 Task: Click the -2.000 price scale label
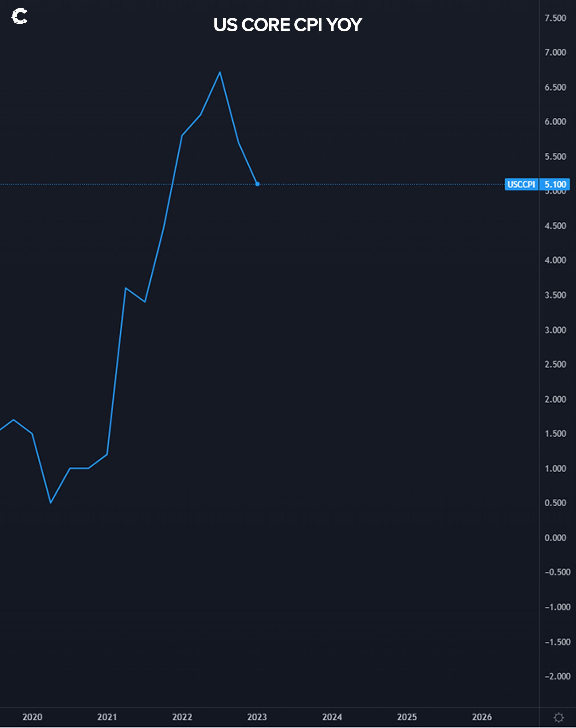pyautogui.click(x=557, y=676)
